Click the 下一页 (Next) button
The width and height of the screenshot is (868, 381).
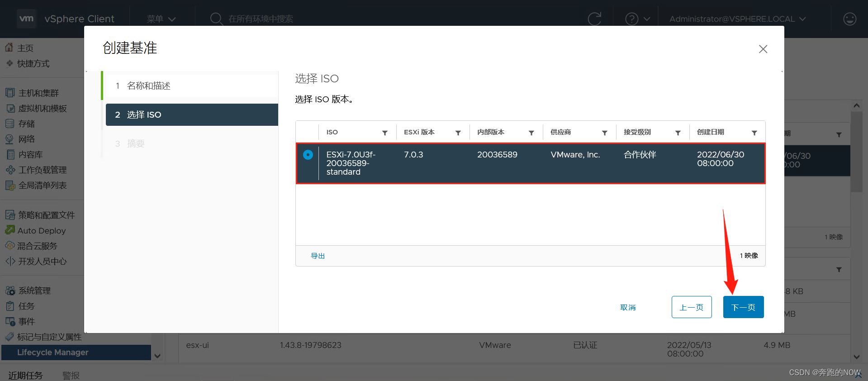(x=743, y=307)
